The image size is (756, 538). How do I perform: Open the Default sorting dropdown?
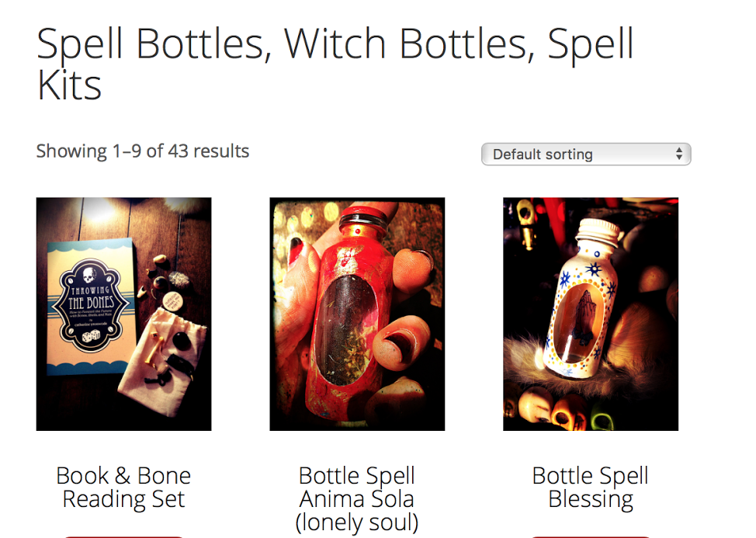click(x=586, y=154)
